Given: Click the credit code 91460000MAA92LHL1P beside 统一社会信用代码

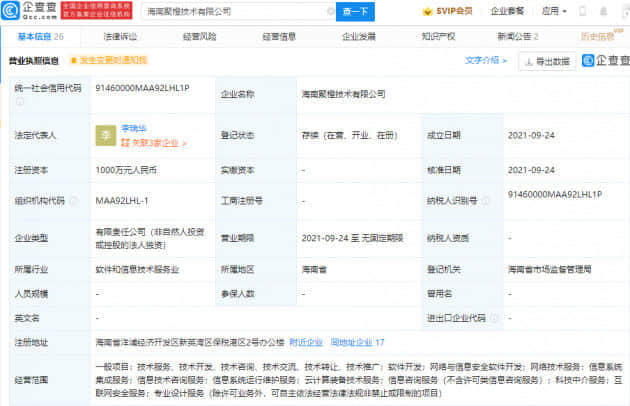Looking at the screenshot, I should 142,88.
